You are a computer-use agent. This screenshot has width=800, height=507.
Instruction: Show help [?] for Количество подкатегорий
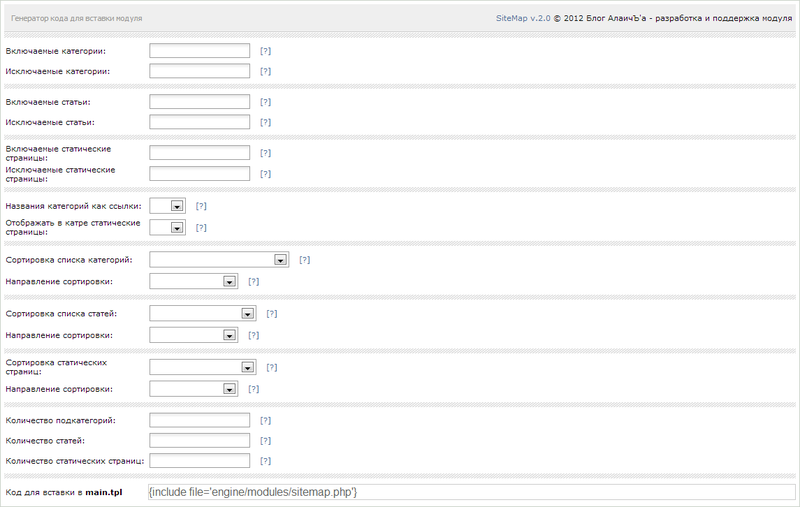click(x=265, y=420)
